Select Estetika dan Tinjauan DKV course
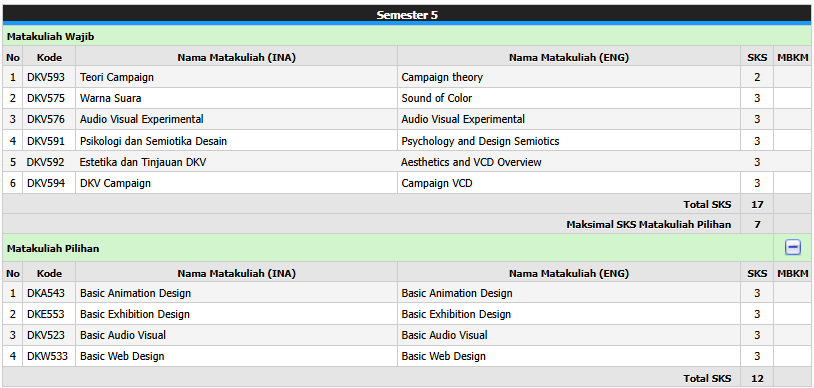 (143, 162)
